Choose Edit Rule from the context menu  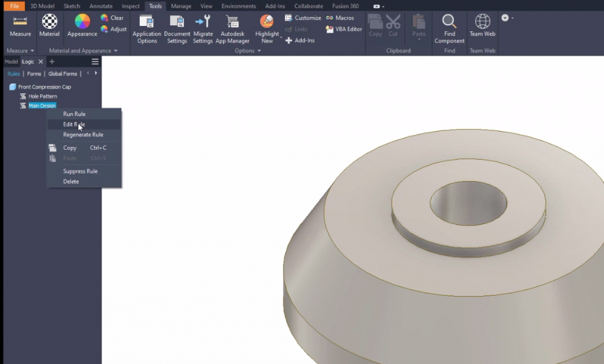coord(74,124)
